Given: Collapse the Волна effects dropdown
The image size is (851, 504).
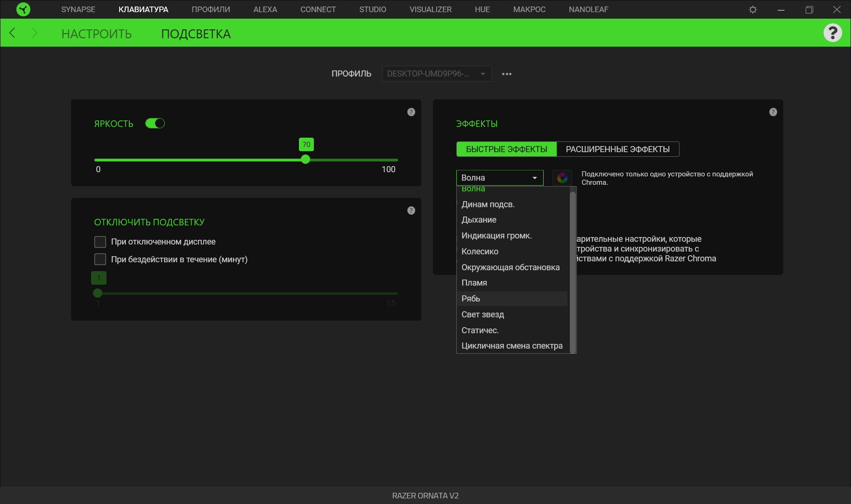Looking at the screenshot, I should [x=500, y=178].
